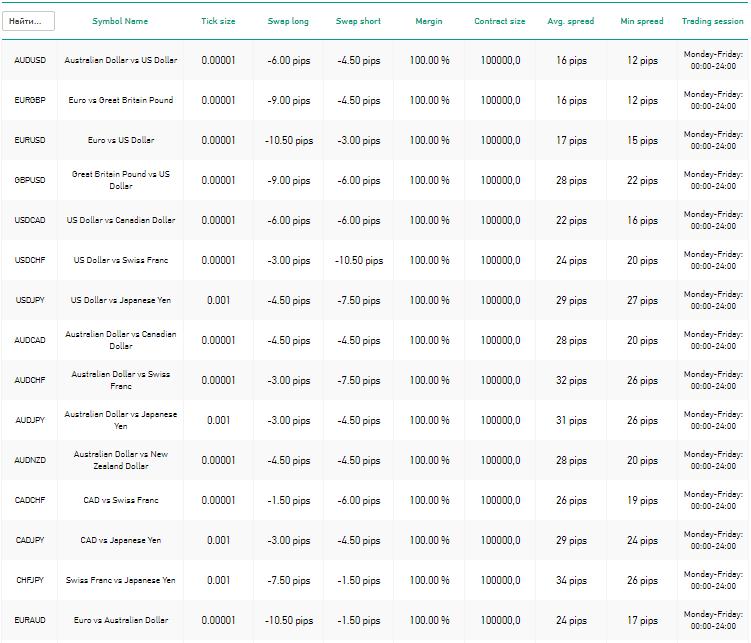Viewport: 751px width, 643px height.
Task: Select the EURUSD symbol in the table
Action: 30,141
